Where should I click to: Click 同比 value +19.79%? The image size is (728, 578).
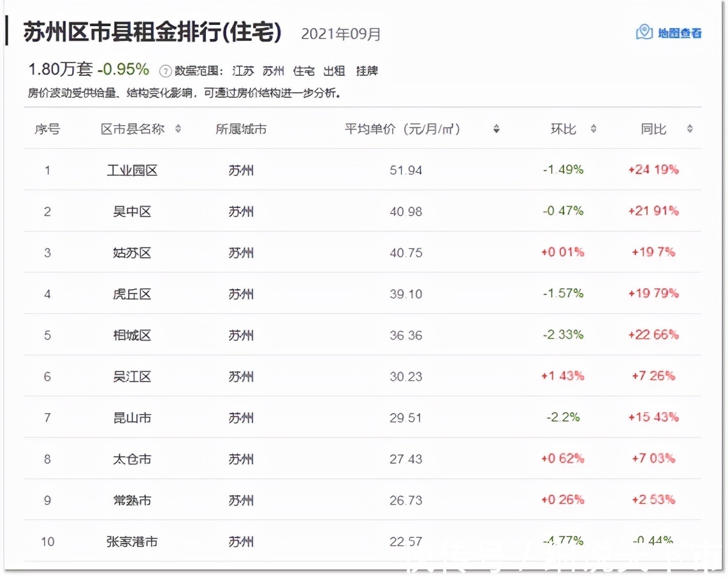653,293
